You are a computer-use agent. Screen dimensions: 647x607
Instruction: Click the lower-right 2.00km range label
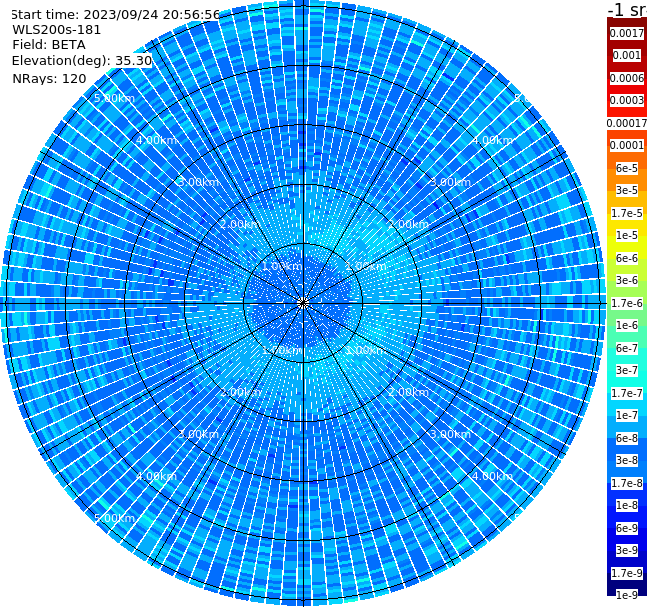[408, 392]
